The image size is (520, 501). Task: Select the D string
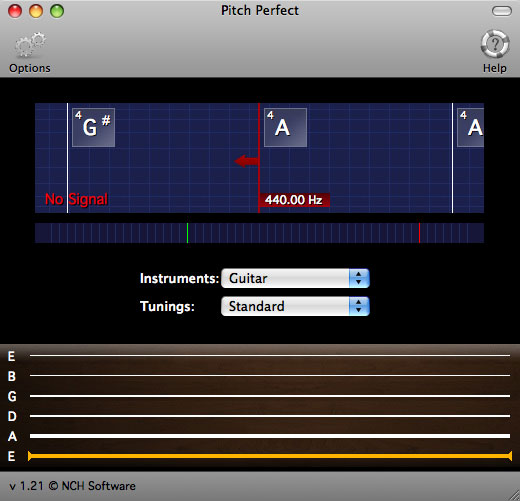coord(270,416)
